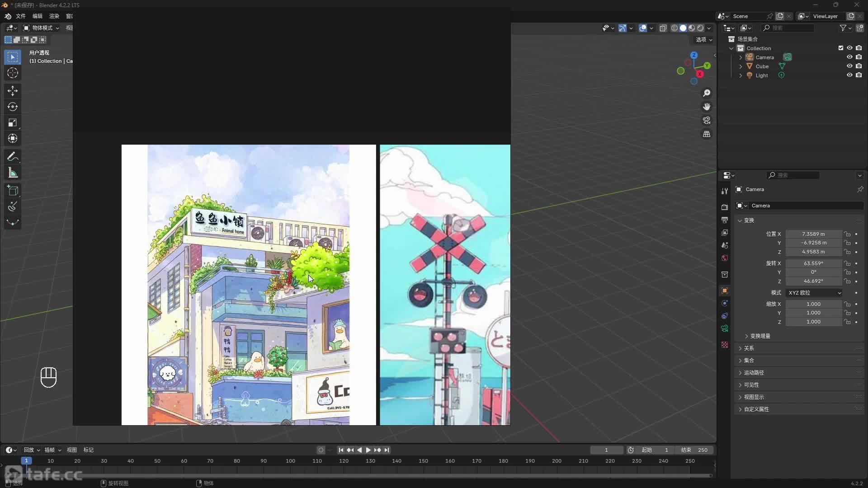Click the current frame number field
The image size is (868, 488).
606,450
